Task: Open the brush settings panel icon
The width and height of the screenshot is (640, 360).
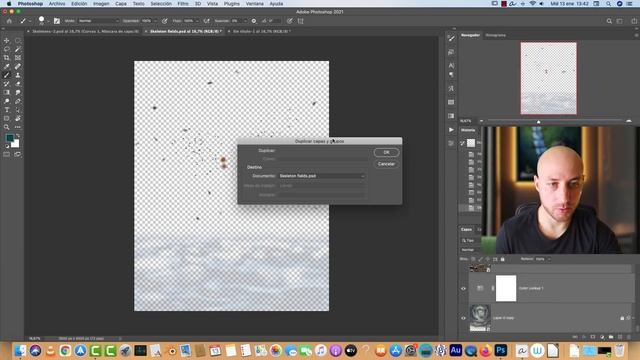Action: click(x=57, y=21)
